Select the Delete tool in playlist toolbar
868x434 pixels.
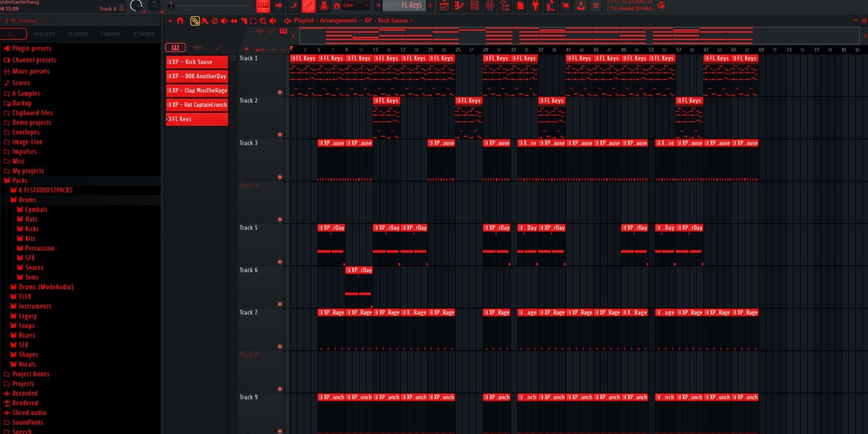tap(215, 21)
